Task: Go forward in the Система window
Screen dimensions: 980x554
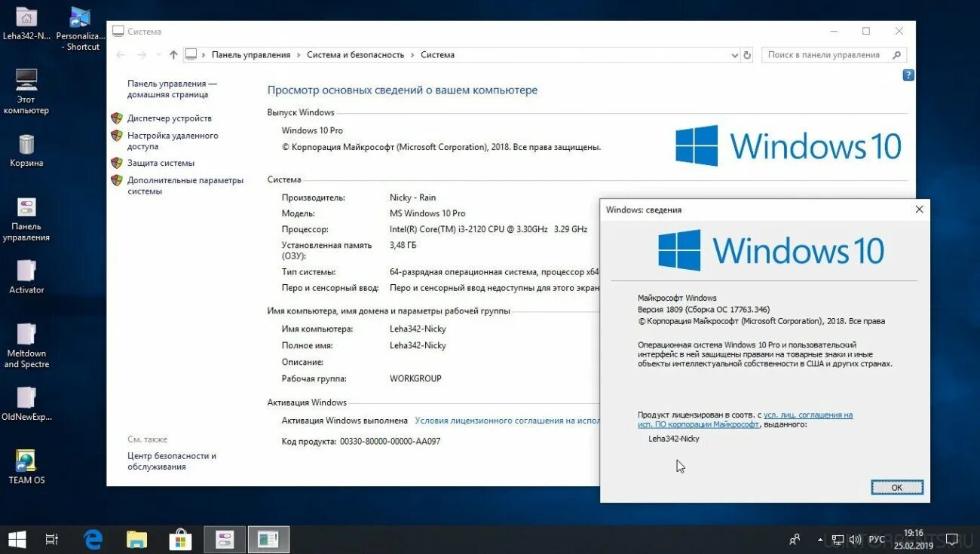Action: pos(142,55)
